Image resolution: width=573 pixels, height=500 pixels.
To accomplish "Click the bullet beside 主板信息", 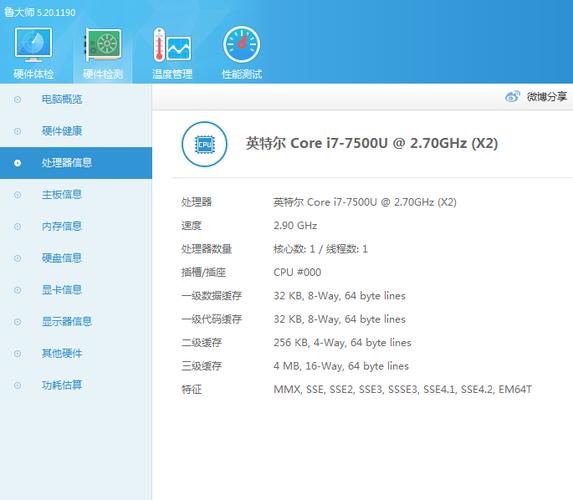I will tap(17, 195).
